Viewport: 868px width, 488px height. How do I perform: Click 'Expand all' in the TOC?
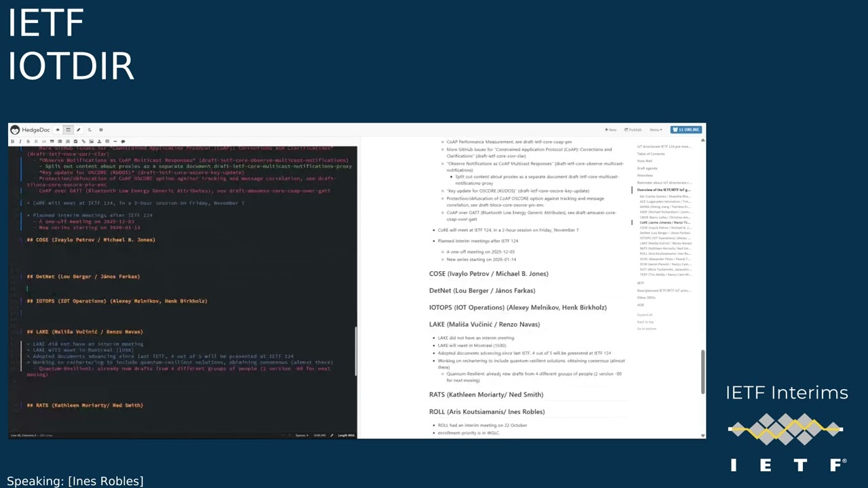[644, 315]
